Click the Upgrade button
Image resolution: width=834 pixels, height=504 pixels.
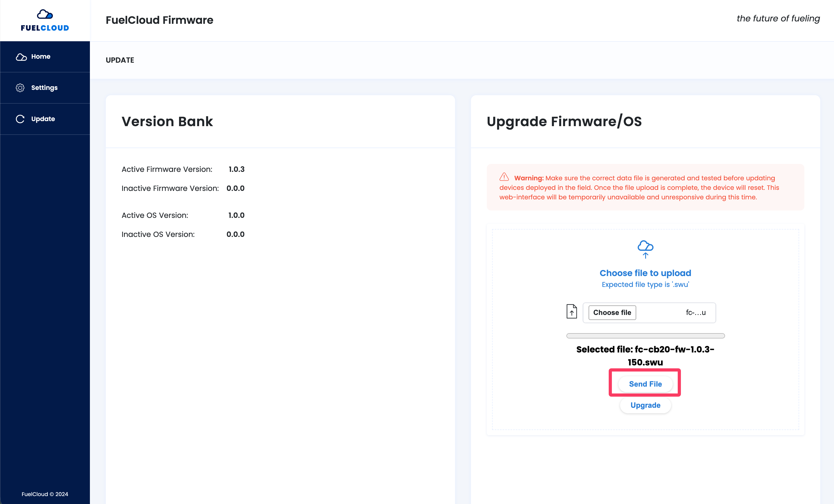(645, 405)
